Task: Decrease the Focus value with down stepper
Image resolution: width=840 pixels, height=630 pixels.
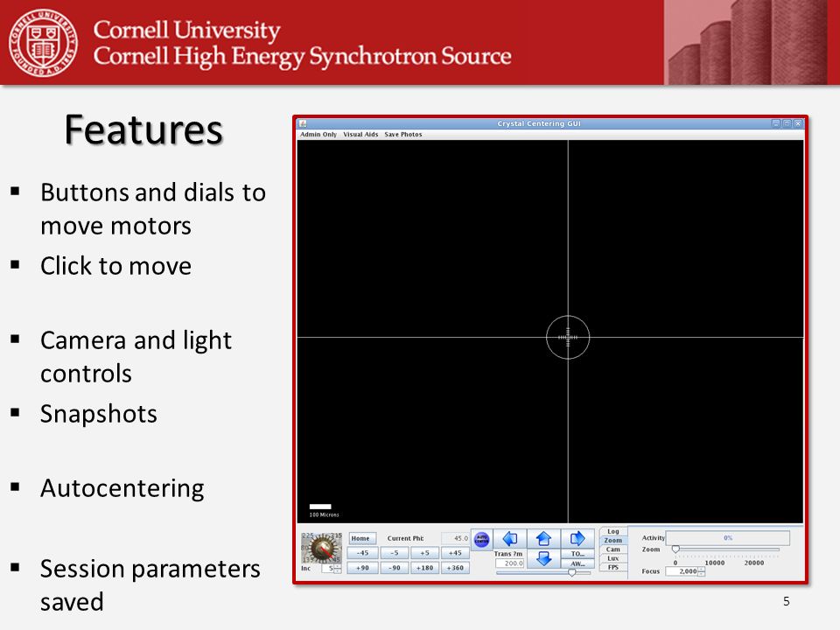Action: click(702, 574)
